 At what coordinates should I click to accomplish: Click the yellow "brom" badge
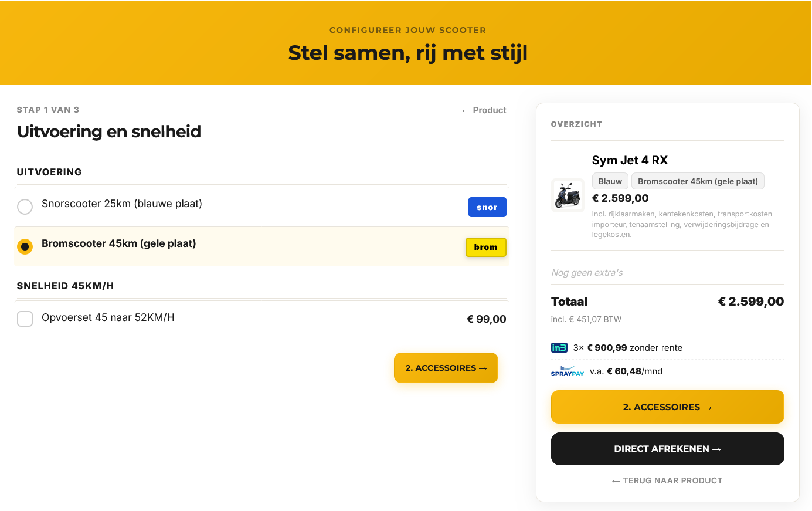click(x=485, y=247)
